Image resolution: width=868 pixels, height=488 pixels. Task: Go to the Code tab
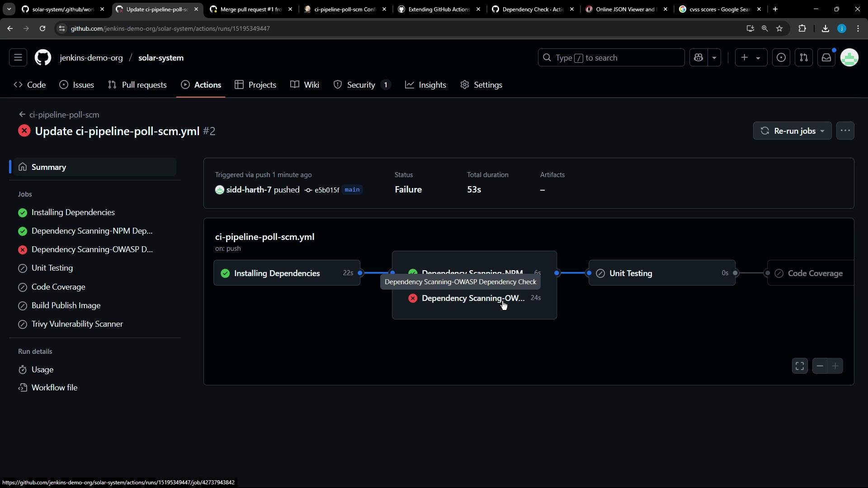pos(30,85)
